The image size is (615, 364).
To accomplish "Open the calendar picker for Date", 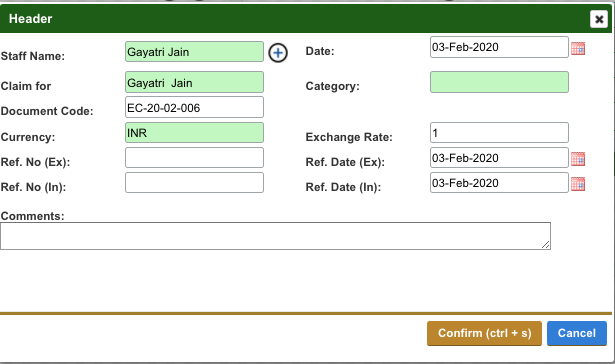I will pos(578,48).
